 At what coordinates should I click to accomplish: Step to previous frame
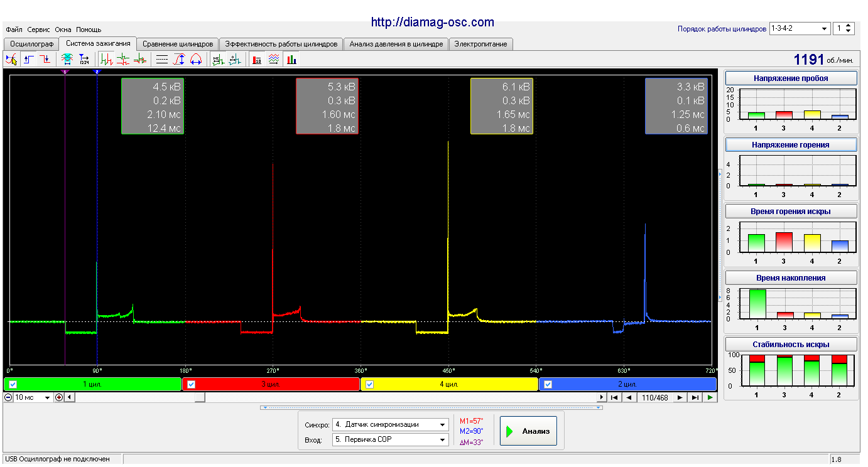coord(629,397)
